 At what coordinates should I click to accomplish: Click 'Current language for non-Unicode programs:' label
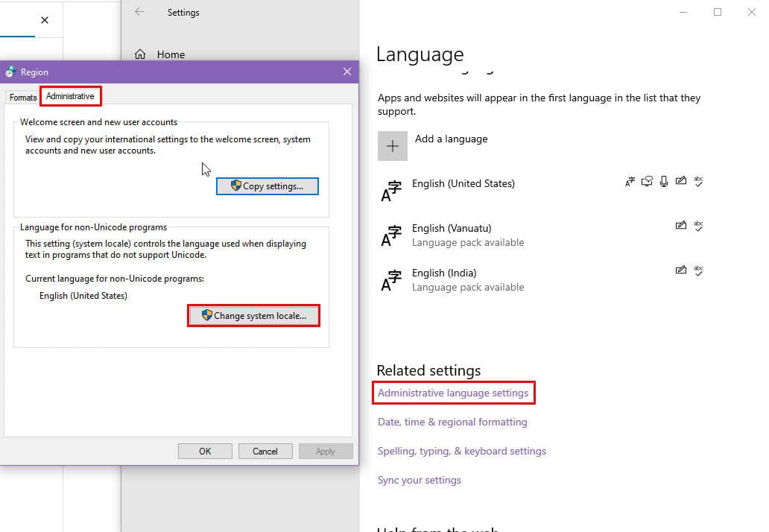(x=115, y=279)
